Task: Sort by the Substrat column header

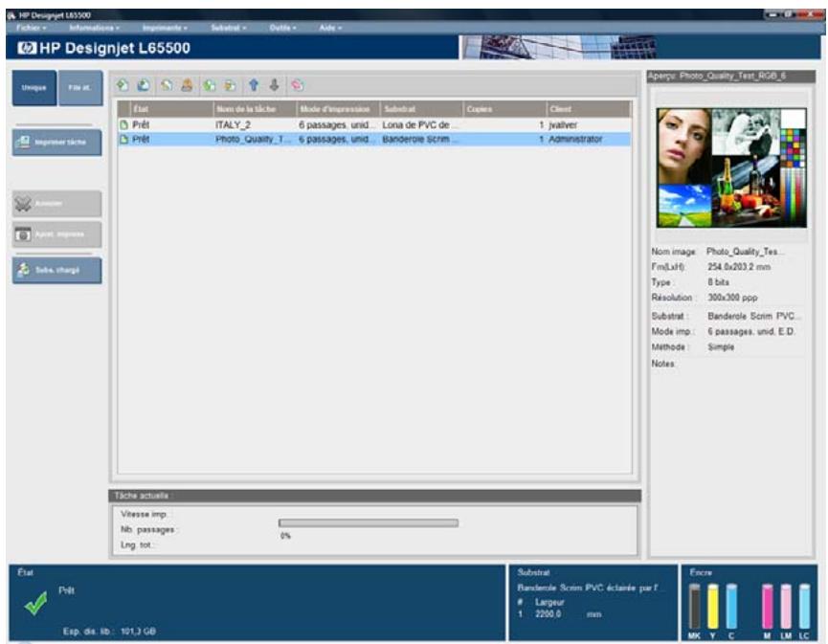Action: [422, 109]
